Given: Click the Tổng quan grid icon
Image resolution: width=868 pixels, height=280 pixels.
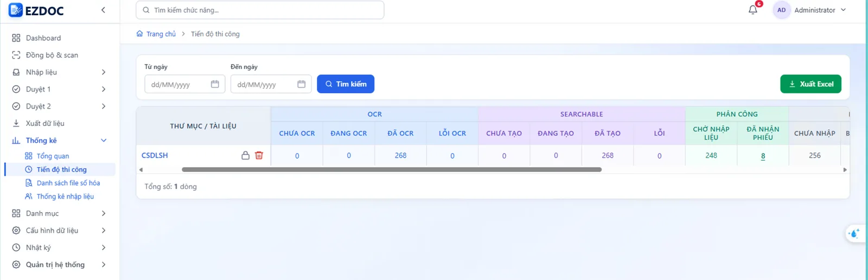Looking at the screenshot, I should pyautogui.click(x=29, y=156).
